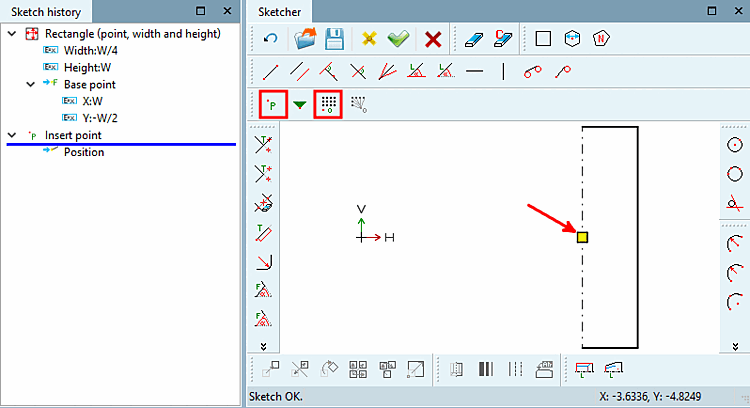The height and width of the screenshot is (408, 750).
Task: Select the scale geometry tool in bottom toolbar
Action: point(416,369)
